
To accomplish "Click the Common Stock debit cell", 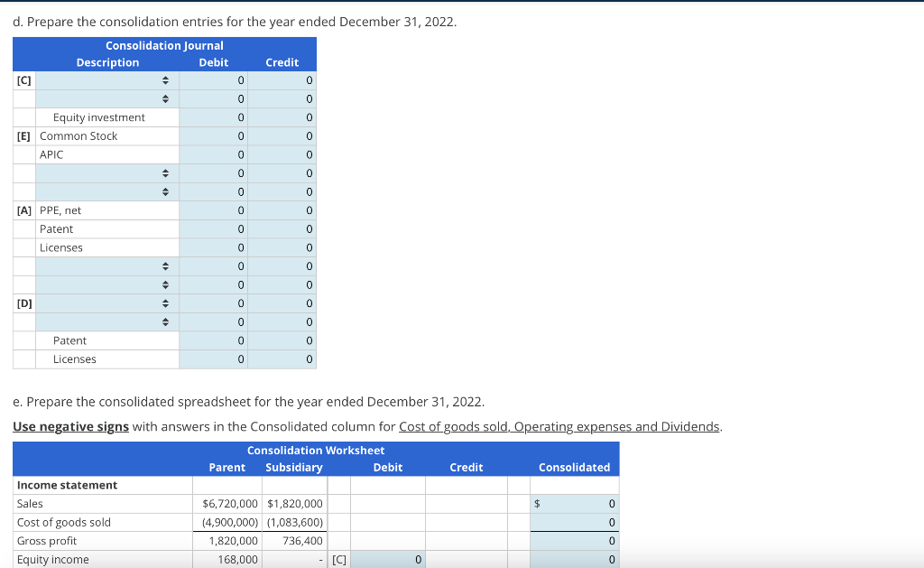I will [x=213, y=135].
